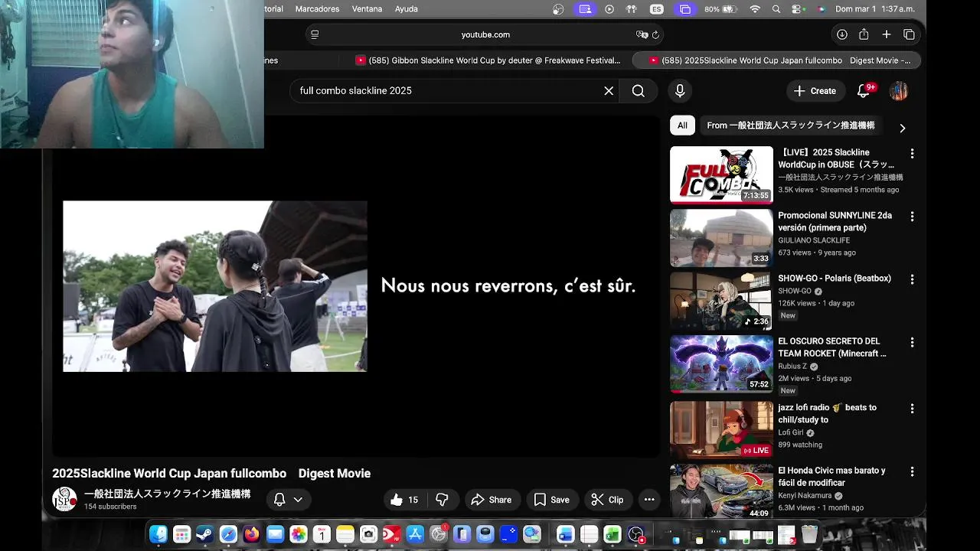
Task: Open options for Promocional SUNNYLINE video
Action: click(x=912, y=217)
